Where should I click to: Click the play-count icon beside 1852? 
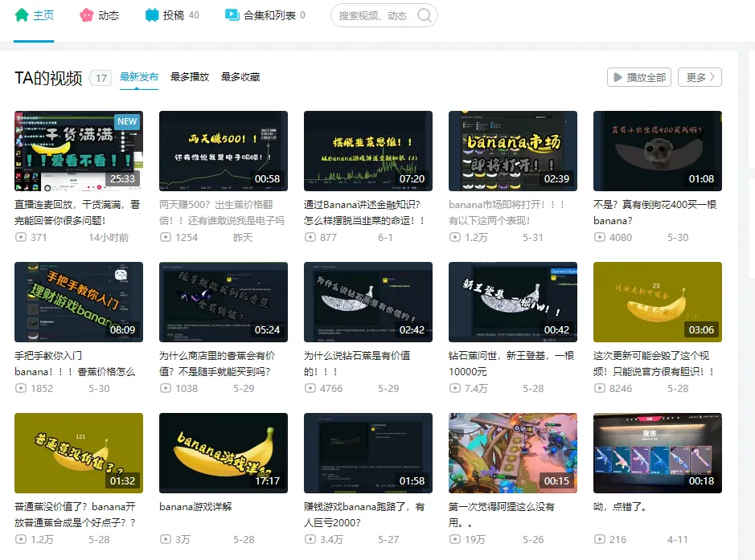click(x=21, y=388)
